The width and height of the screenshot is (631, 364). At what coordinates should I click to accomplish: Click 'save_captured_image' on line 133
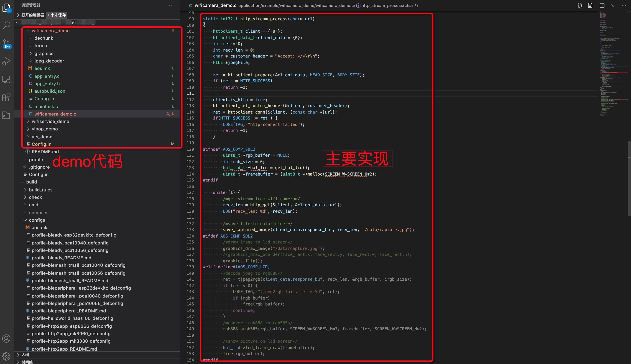(x=246, y=230)
